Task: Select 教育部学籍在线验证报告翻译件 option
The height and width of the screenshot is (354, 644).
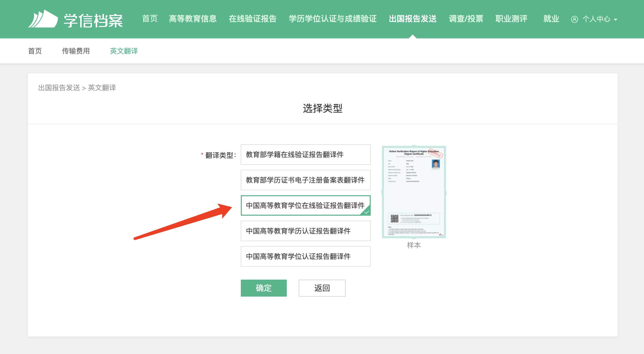Action: [306, 154]
